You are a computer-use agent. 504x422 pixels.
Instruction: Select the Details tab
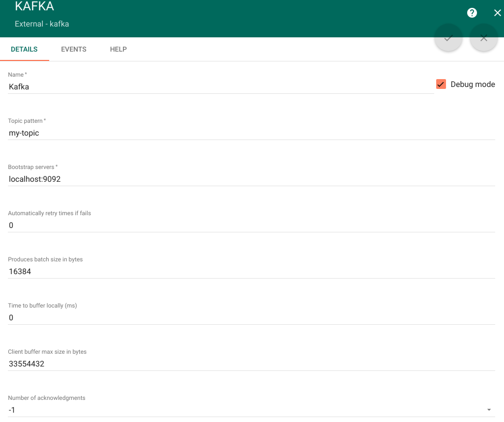pyautogui.click(x=24, y=50)
